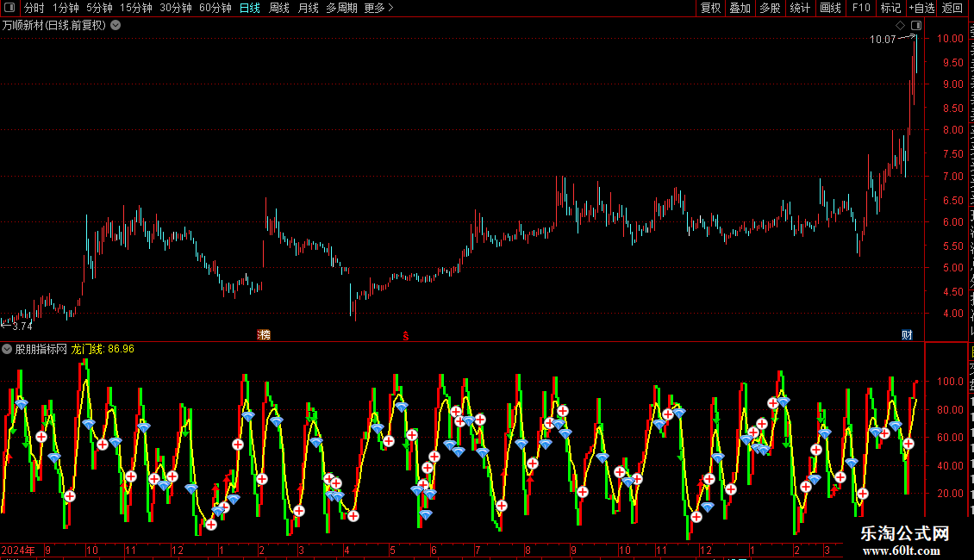974x560 pixels.
Task: Click the 7.00 price axis label
Action: click(x=952, y=177)
